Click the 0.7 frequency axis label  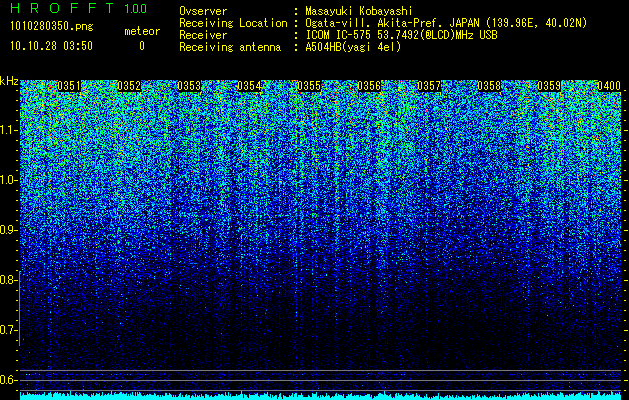[x=7, y=330]
